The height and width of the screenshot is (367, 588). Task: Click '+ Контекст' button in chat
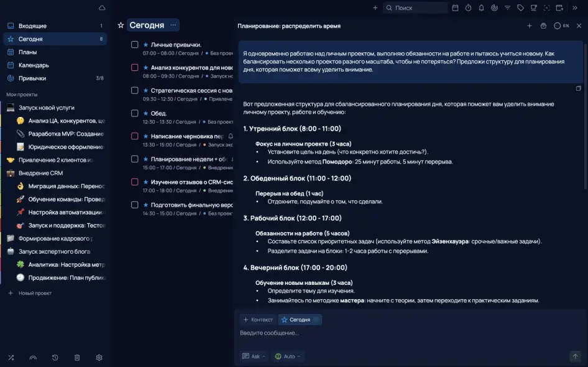pyautogui.click(x=258, y=320)
